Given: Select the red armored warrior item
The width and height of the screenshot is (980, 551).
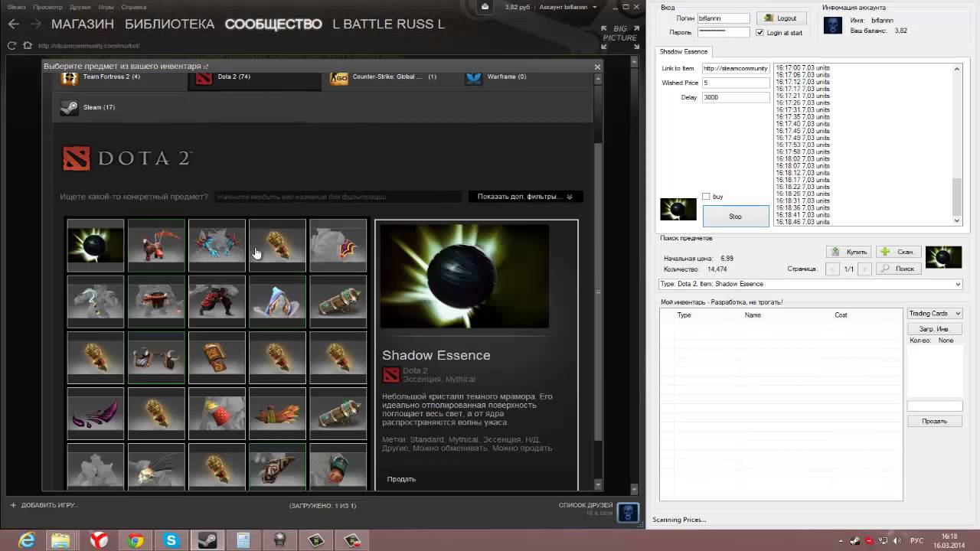Looking at the screenshot, I should (217, 302).
